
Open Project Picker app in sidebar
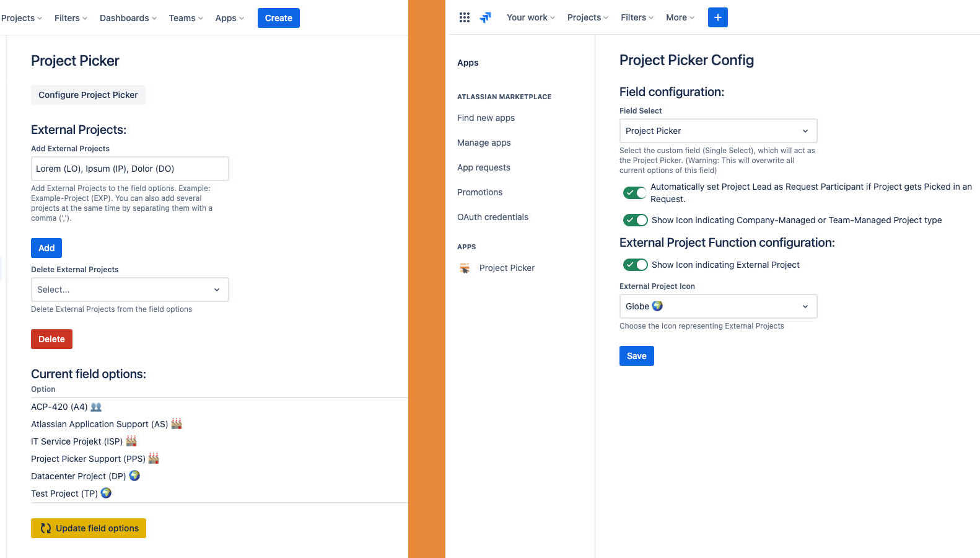pos(507,268)
